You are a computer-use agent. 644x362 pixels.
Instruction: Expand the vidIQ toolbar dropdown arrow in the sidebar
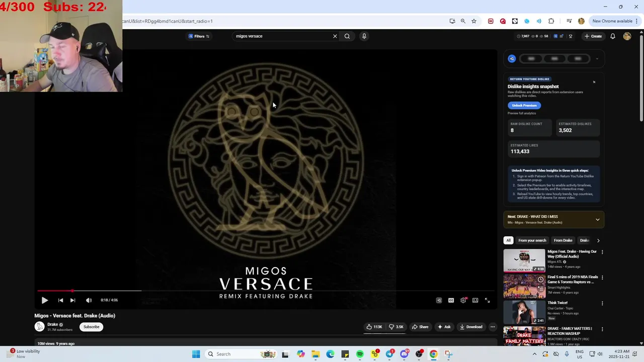(597, 59)
